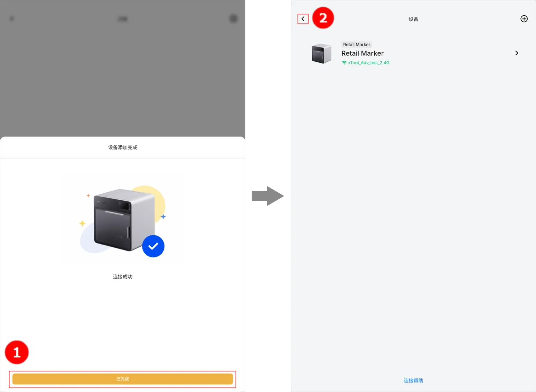Click the grey arrow between the two screens
The height and width of the screenshot is (392, 536).
coord(267,195)
